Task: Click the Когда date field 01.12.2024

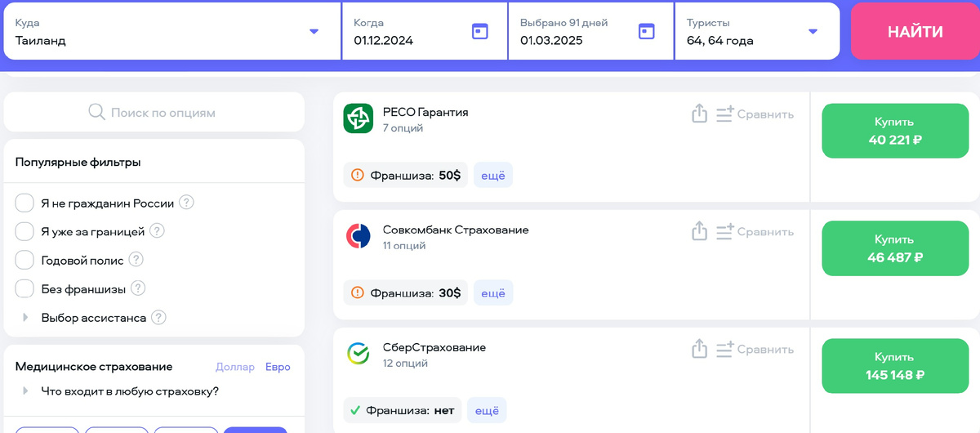Action: (x=425, y=31)
